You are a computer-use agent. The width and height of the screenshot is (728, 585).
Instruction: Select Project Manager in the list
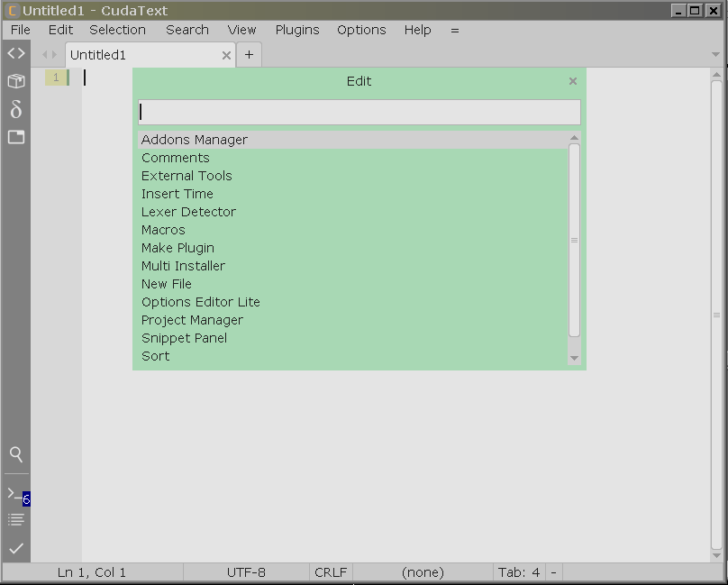353,320
